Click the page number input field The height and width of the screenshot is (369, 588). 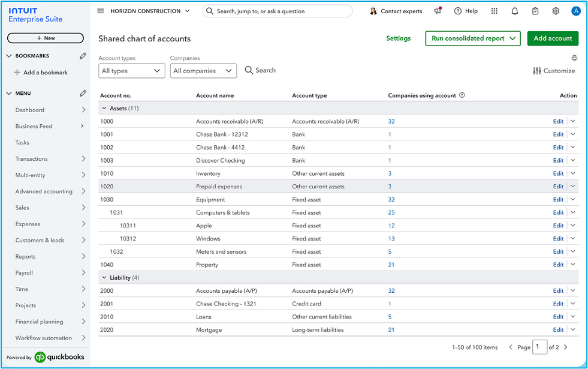tap(539, 347)
